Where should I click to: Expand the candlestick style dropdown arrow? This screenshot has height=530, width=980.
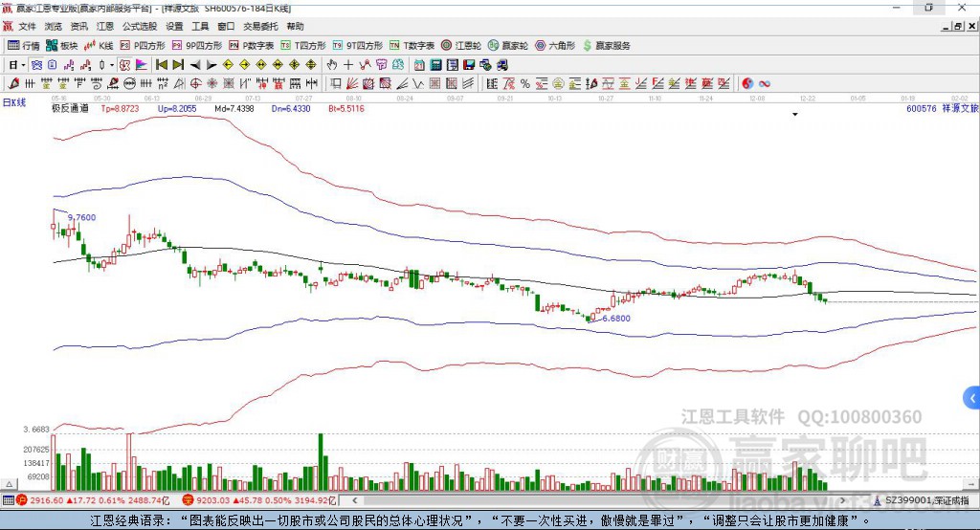coord(112,65)
